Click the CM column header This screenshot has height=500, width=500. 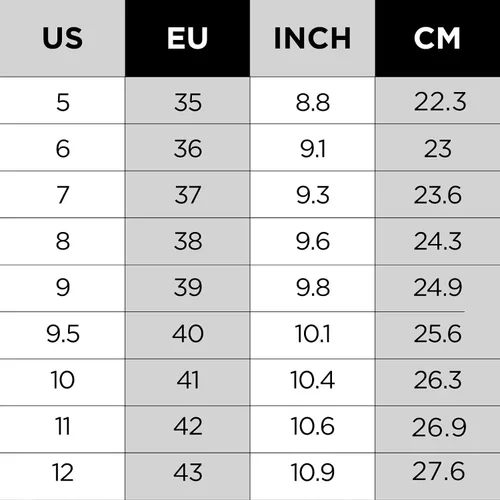(x=437, y=38)
